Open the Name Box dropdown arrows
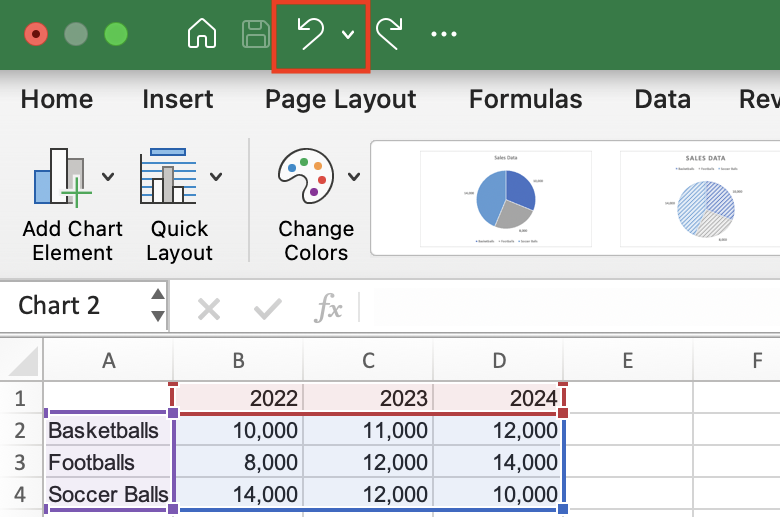 click(x=158, y=306)
